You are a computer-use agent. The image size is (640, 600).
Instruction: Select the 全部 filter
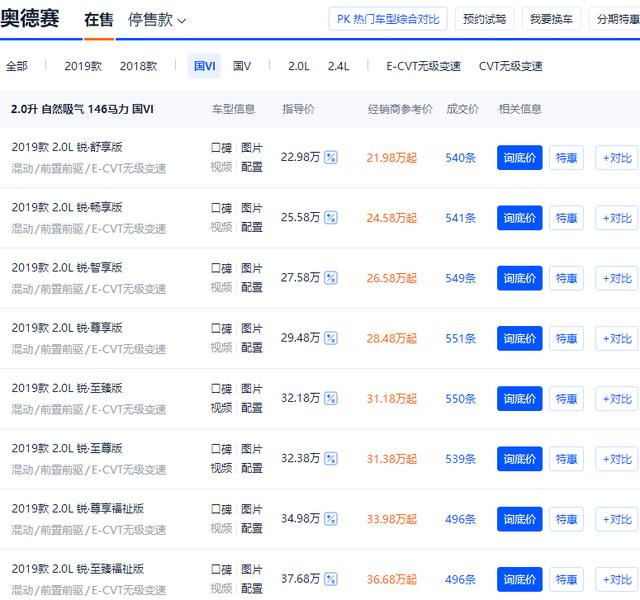17,66
